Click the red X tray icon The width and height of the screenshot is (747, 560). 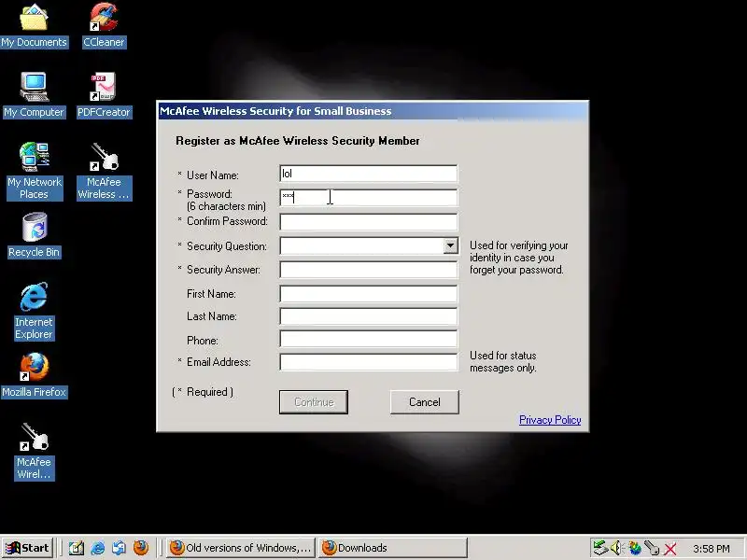[x=669, y=549]
